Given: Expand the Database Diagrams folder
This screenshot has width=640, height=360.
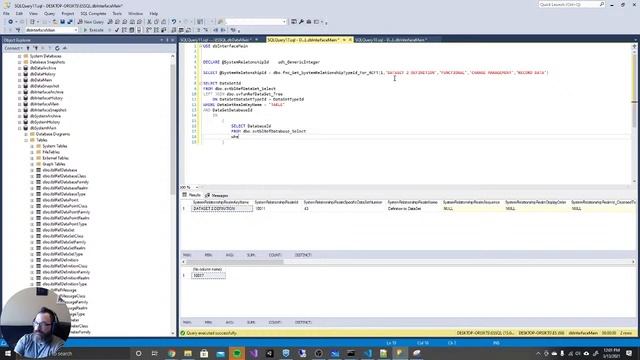Looking at the screenshot, I should (x=26, y=134).
